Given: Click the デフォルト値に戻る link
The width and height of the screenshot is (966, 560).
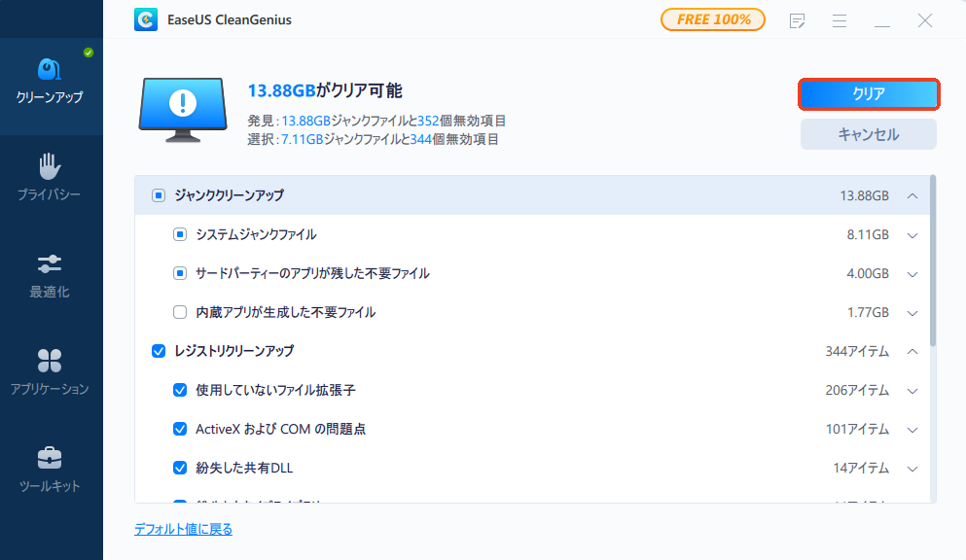Looking at the screenshot, I should tap(183, 529).
